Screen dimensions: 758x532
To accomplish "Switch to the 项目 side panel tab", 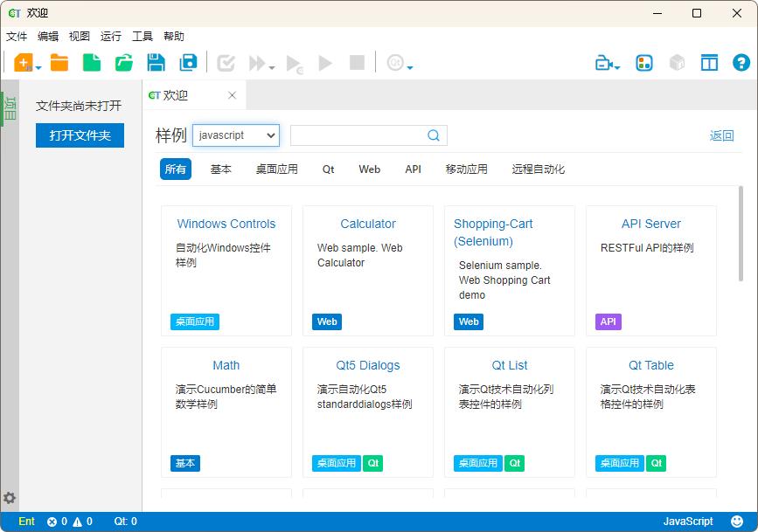I will click(x=10, y=108).
